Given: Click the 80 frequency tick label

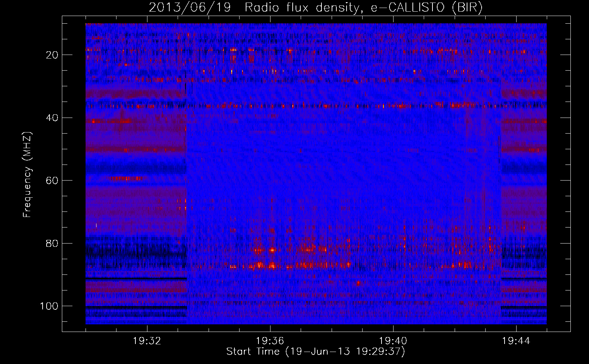Looking at the screenshot, I should click(x=52, y=243).
